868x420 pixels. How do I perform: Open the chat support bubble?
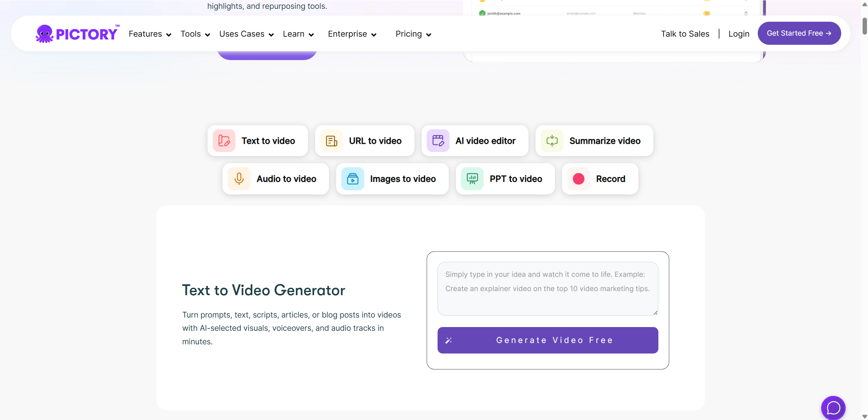click(833, 408)
